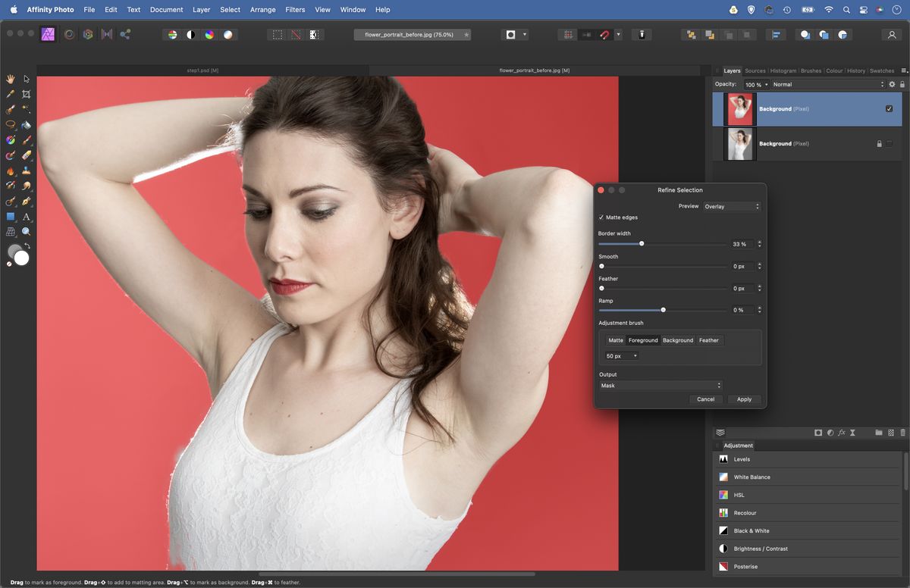Open the Preview Overlay dropdown
910x588 pixels.
(731, 206)
